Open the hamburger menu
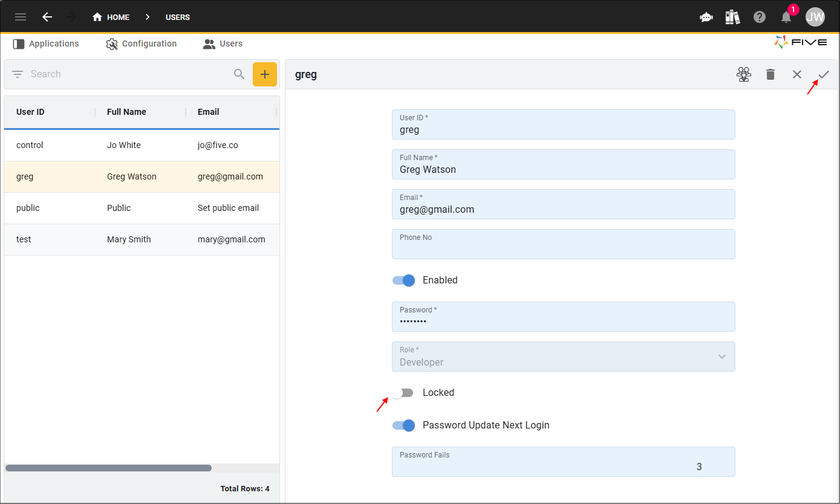Viewport: 840px width, 504px height. click(21, 17)
